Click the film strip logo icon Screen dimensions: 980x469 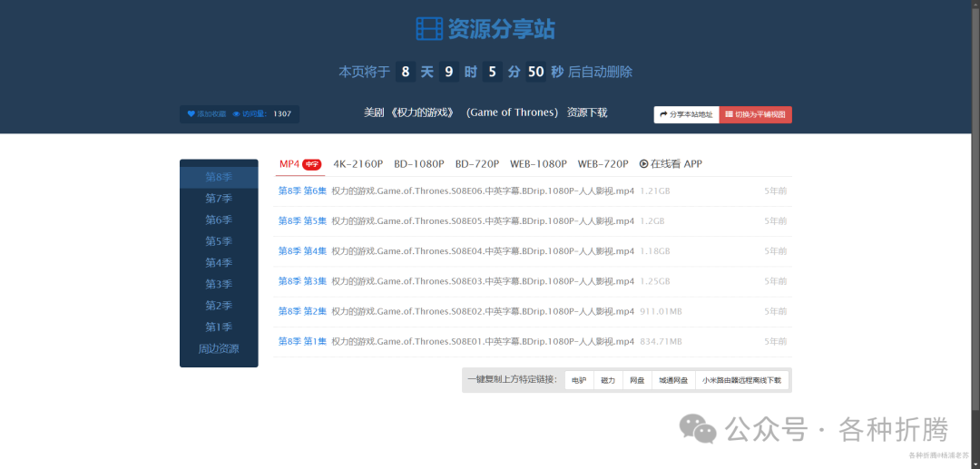click(429, 29)
